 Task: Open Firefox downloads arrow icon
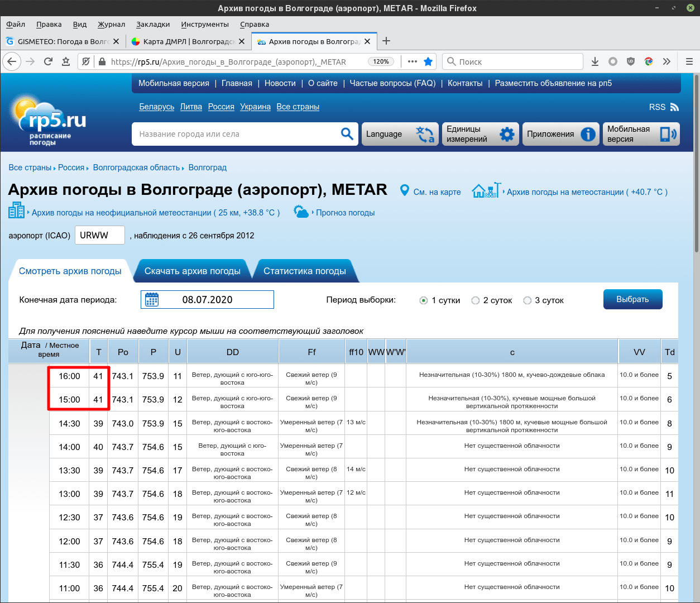(x=595, y=61)
